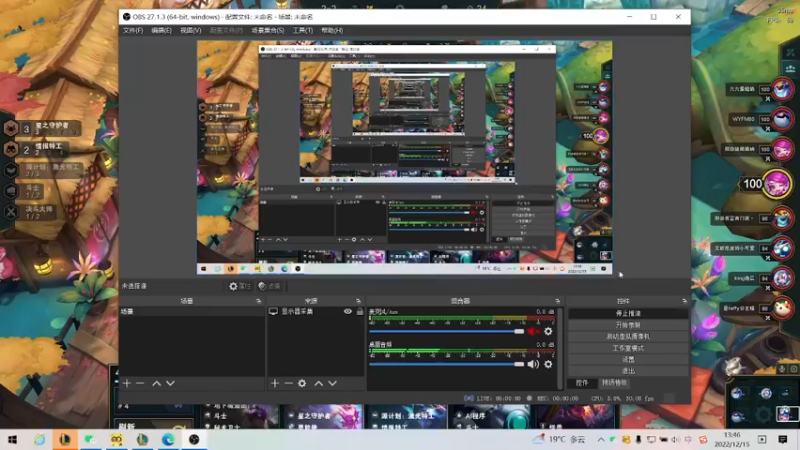Toggle 工作室模式 studio mode
The image size is (800, 450).
coord(628,348)
